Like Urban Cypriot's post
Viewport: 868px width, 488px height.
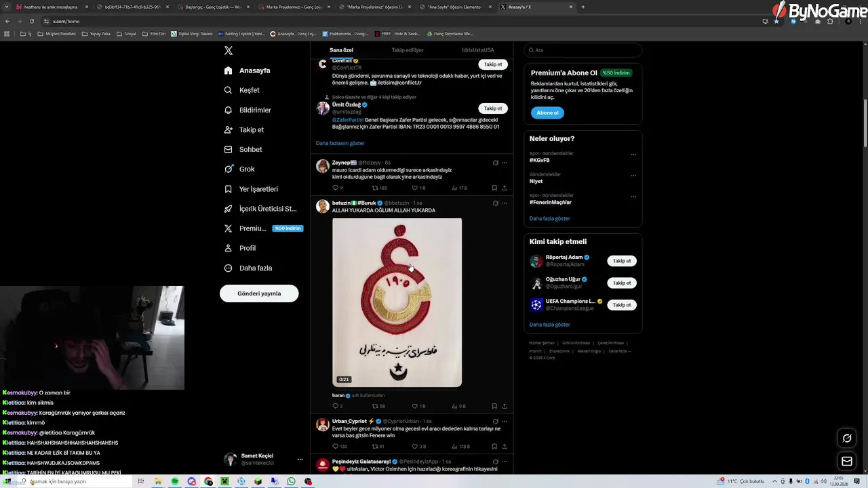[x=418, y=446]
